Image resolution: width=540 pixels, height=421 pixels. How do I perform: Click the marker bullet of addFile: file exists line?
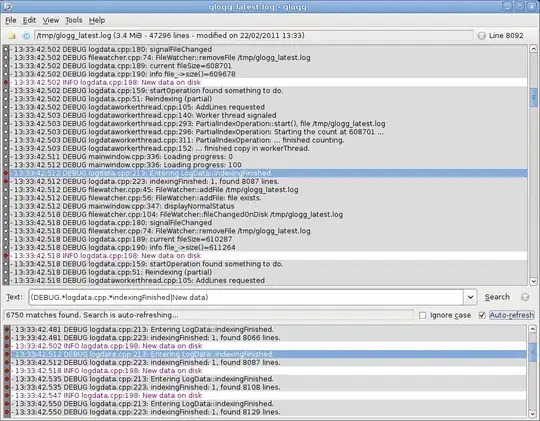pyautogui.click(x=6, y=198)
